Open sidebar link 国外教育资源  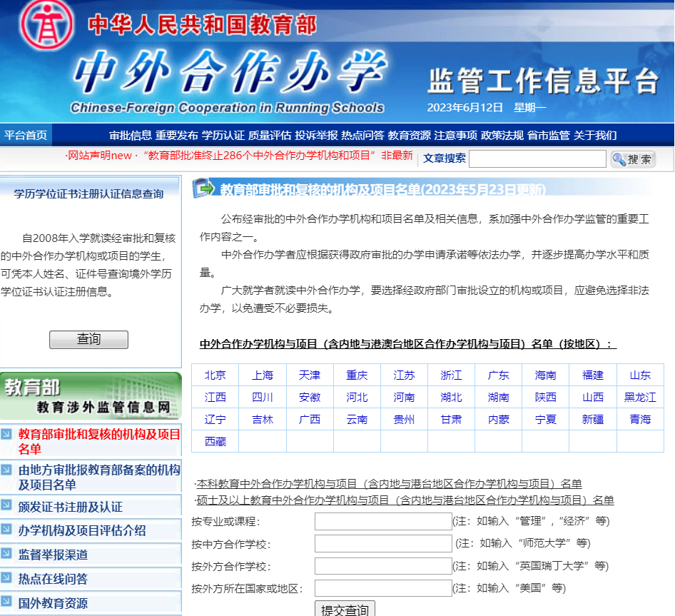(x=53, y=603)
